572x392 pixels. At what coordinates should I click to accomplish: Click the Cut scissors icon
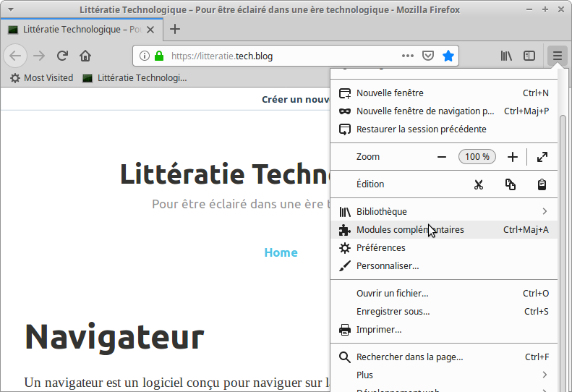[478, 184]
